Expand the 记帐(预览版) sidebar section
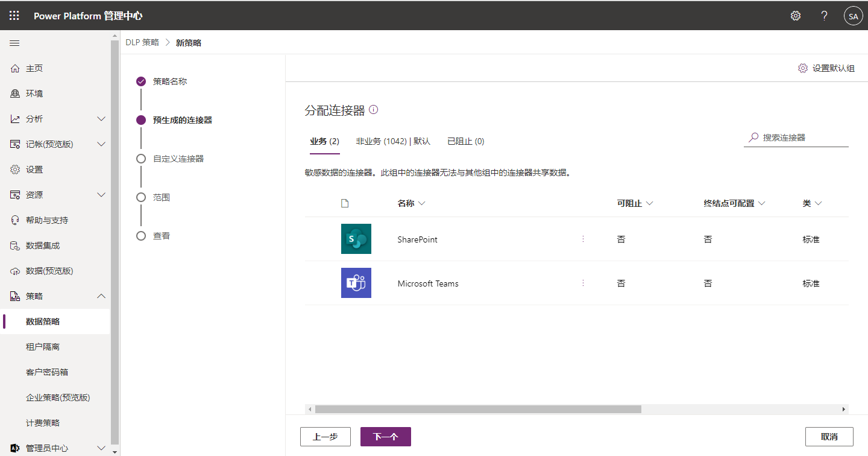Screen dimensions: 868x456 (101, 144)
